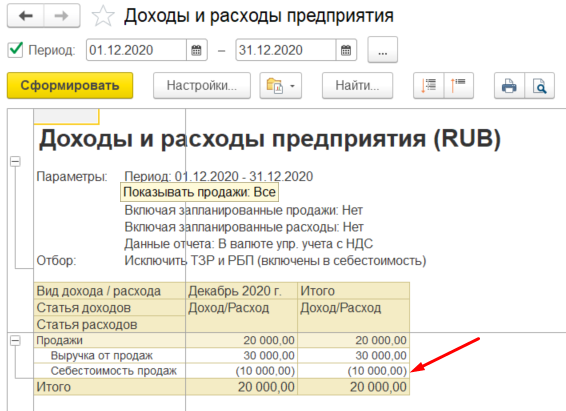The image size is (566, 411).
Task: Expand all report groups icon
Action: (428, 86)
